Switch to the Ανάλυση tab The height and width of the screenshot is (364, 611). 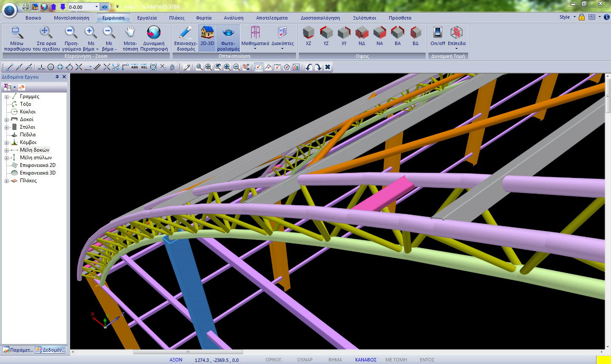coord(234,18)
